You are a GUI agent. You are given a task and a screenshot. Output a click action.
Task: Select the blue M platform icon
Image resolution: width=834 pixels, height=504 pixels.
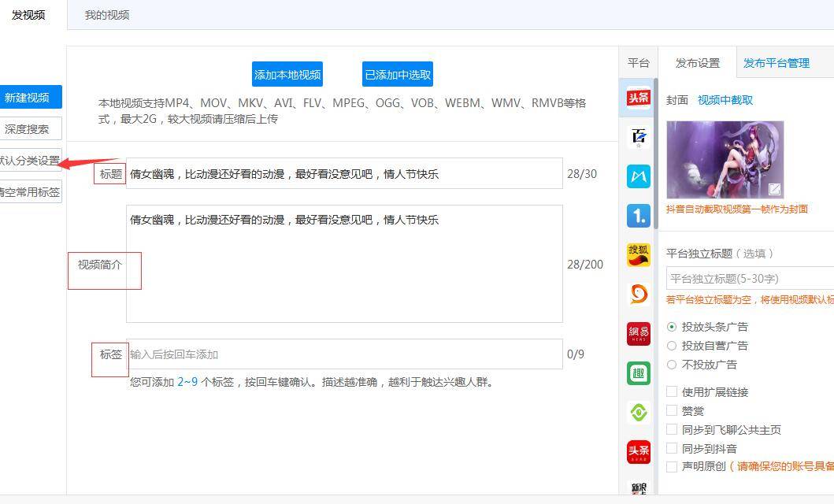point(638,176)
